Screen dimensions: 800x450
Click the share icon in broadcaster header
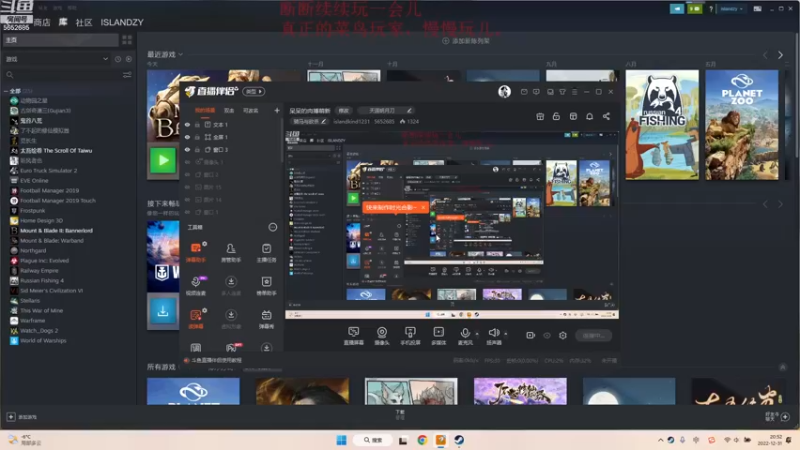[x=606, y=116]
